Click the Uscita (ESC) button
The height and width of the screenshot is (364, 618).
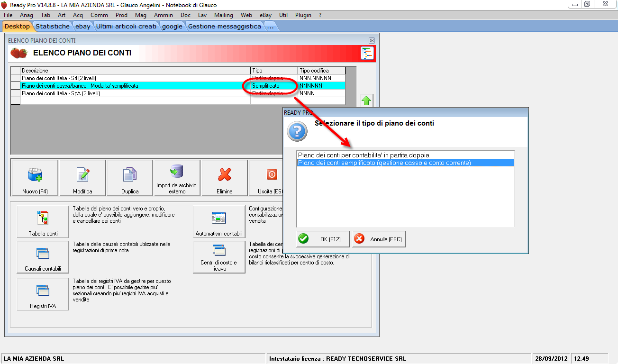pos(266,178)
